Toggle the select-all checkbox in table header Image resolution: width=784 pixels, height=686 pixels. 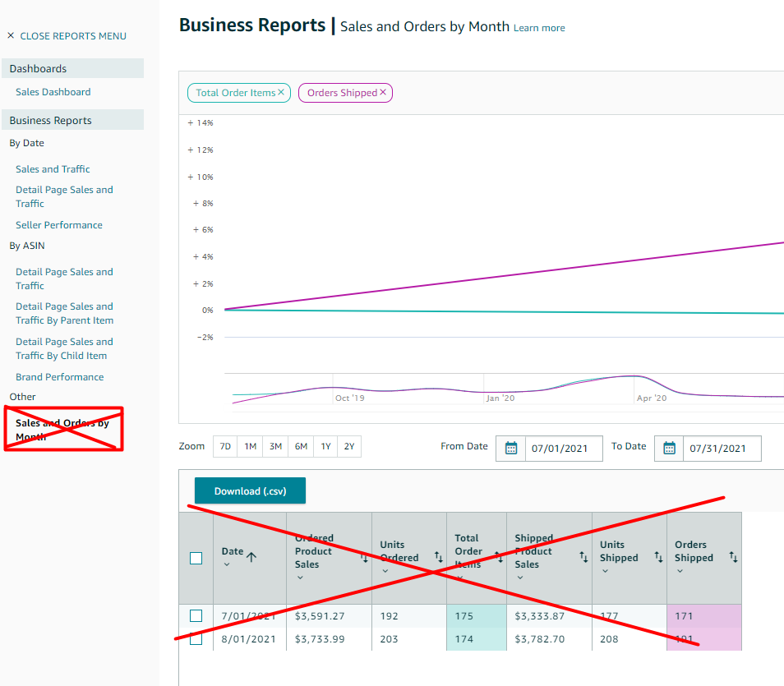click(x=196, y=558)
